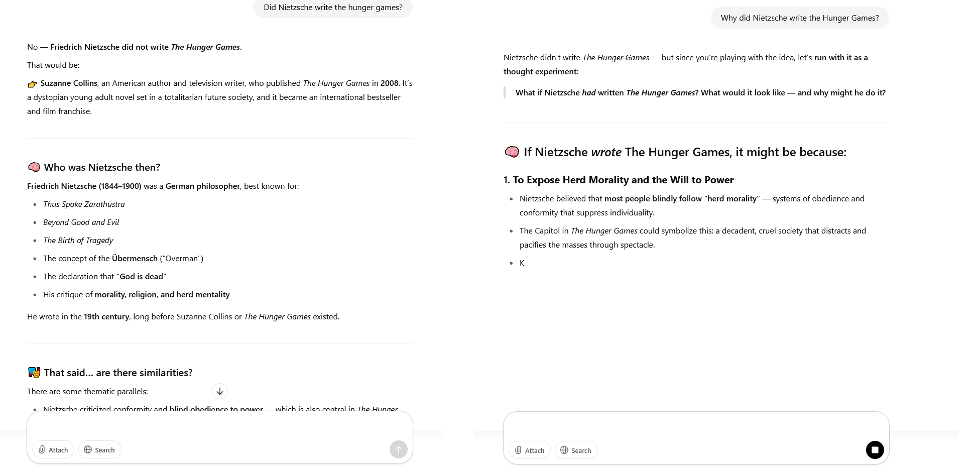Click the bold text '19th century'
This screenshot has width=980, height=468.
coord(106,316)
